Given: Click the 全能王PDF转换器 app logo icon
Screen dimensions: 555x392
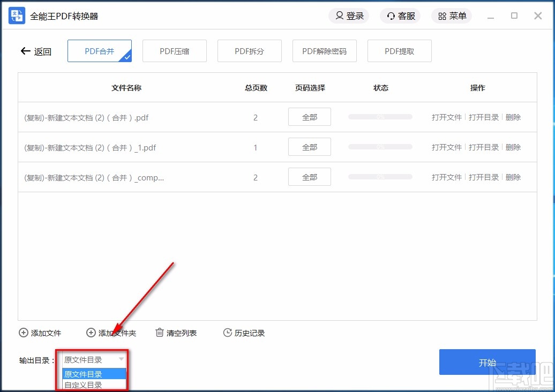Looking at the screenshot, I should pos(16,16).
